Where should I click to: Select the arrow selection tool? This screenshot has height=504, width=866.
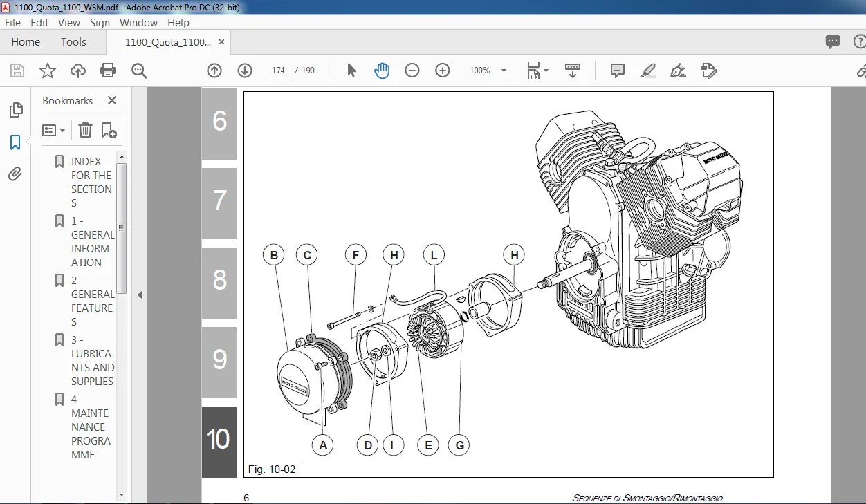coord(351,71)
